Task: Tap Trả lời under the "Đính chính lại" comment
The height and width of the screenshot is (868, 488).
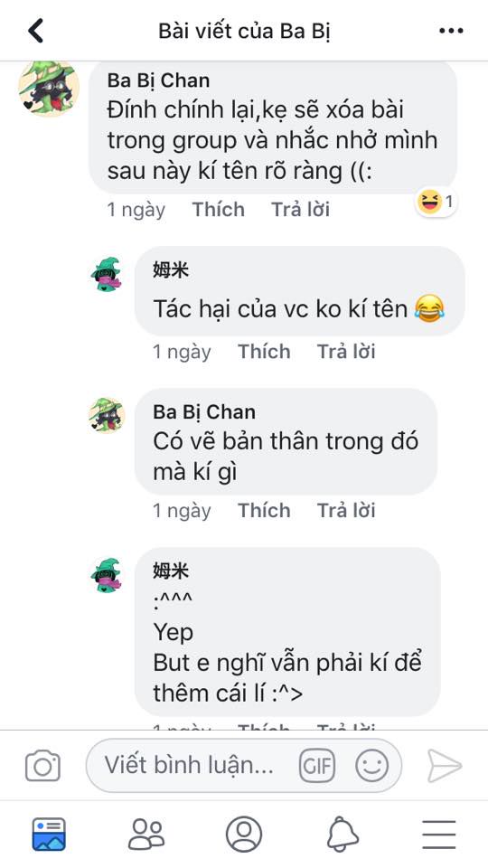Action: (300, 210)
